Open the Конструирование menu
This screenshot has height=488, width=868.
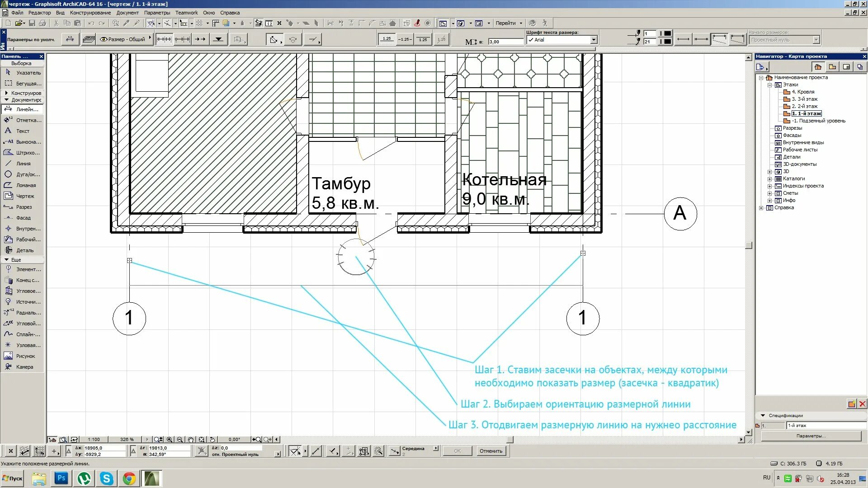[x=90, y=13]
